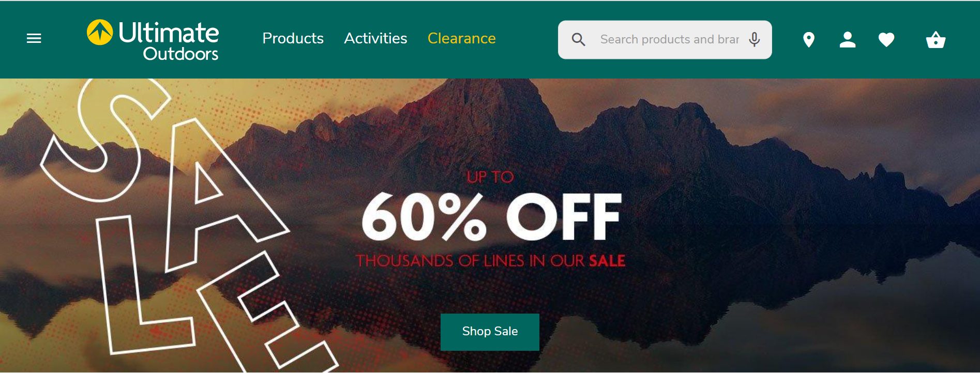Start voice search with the microphone icon

click(x=755, y=40)
